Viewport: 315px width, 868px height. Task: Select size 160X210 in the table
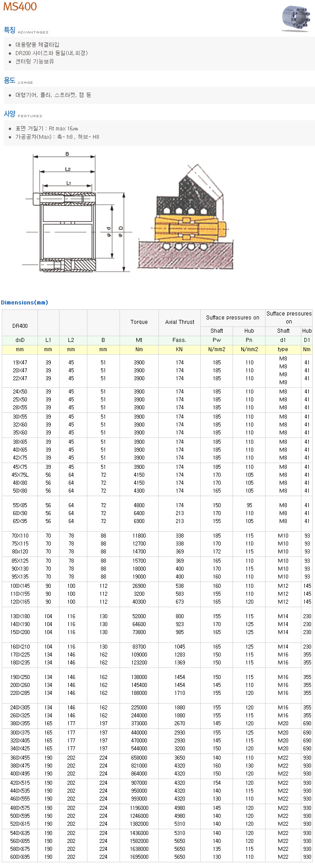[x=20, y=647]
